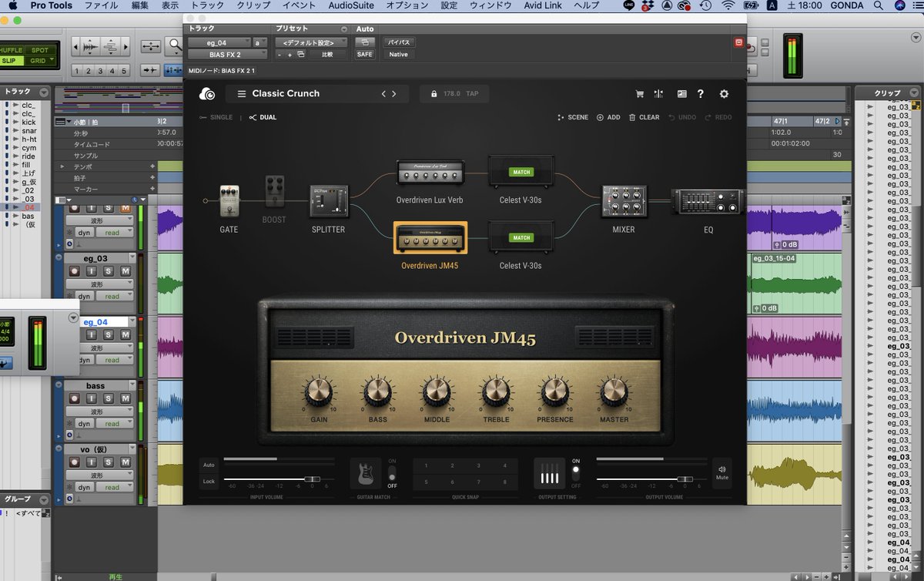
Task: Open the BIAS FX settings gear
Action: pyautogui.click(x=724, y=94)
